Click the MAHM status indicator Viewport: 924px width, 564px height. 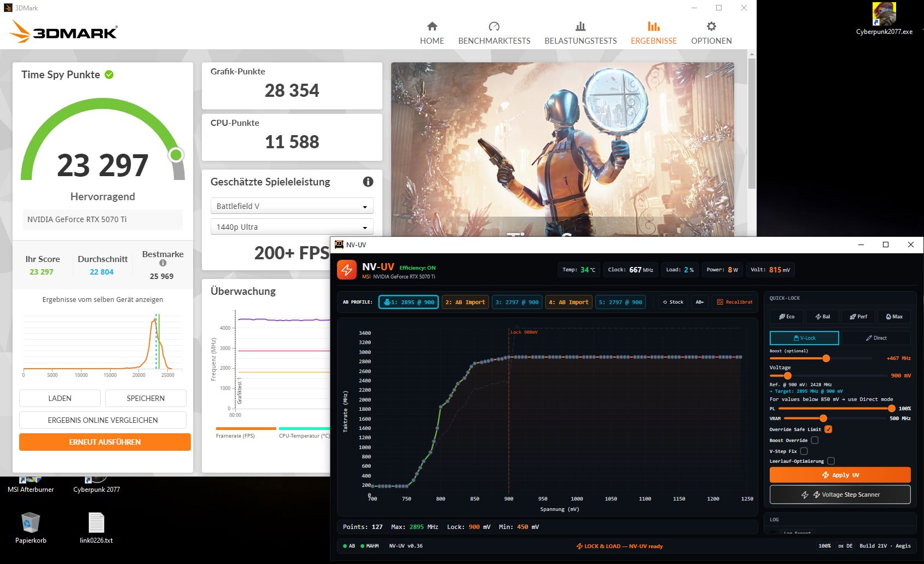(369, 546)
